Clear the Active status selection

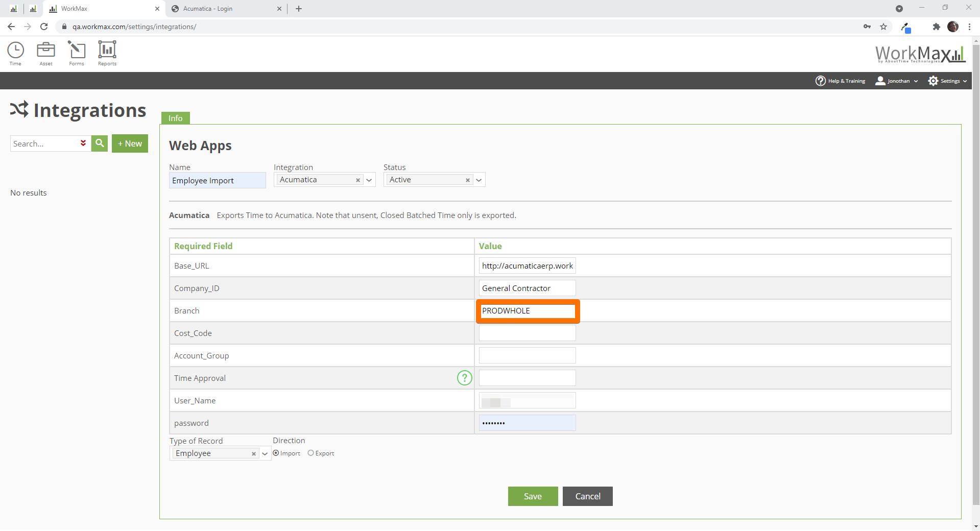(468, 180)
